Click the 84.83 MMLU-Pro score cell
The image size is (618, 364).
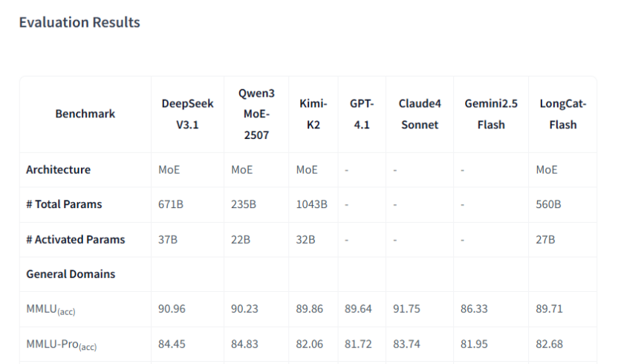[245, 344]
